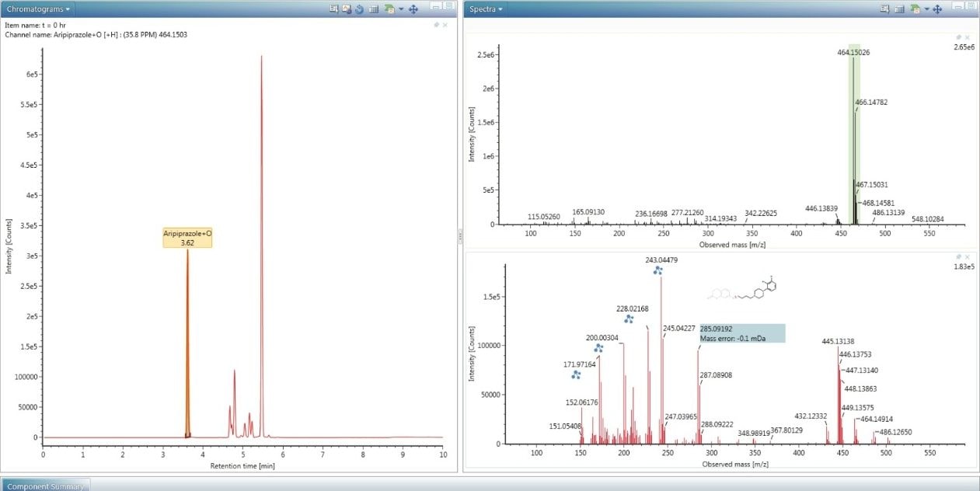Click the pan arrows icon in Spectra toolbar
This screenshot has width=980, height=491.
tap(937, 9)
